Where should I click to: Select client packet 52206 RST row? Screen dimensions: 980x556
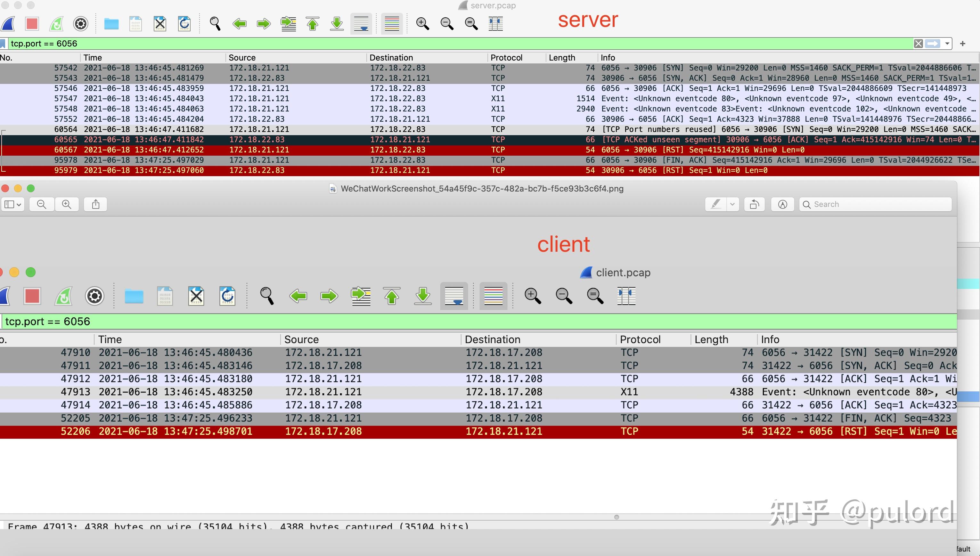pyautogui.click(x=478, y=431)
